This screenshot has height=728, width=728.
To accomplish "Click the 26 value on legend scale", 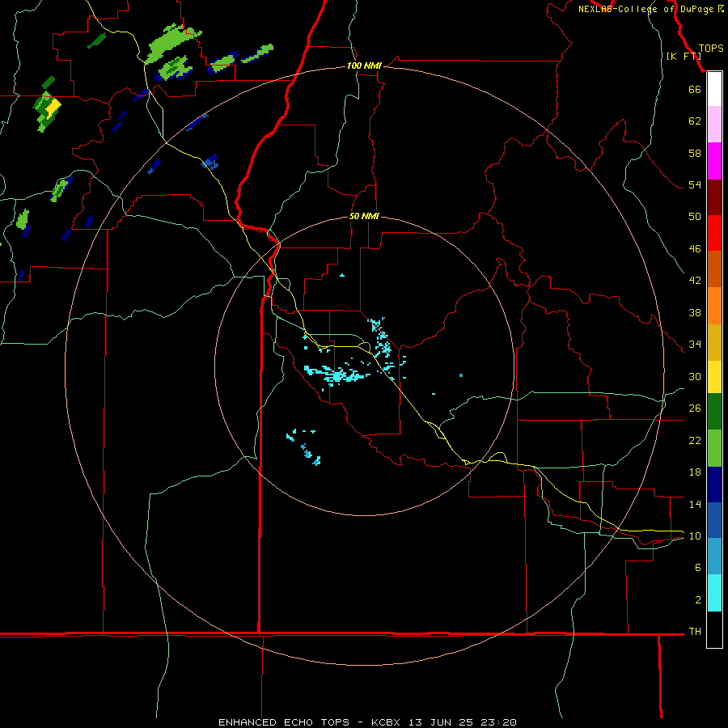I will 695,408.
